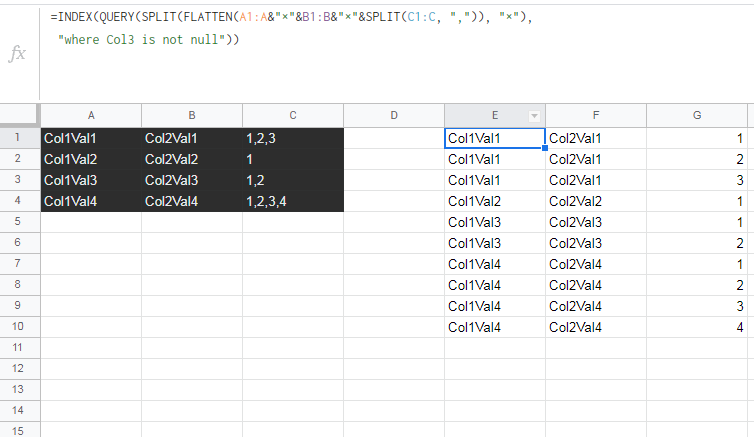Click cell E5 containing Col1Val3
Viewport: 754px width, 437px height.
pos(495,222)
